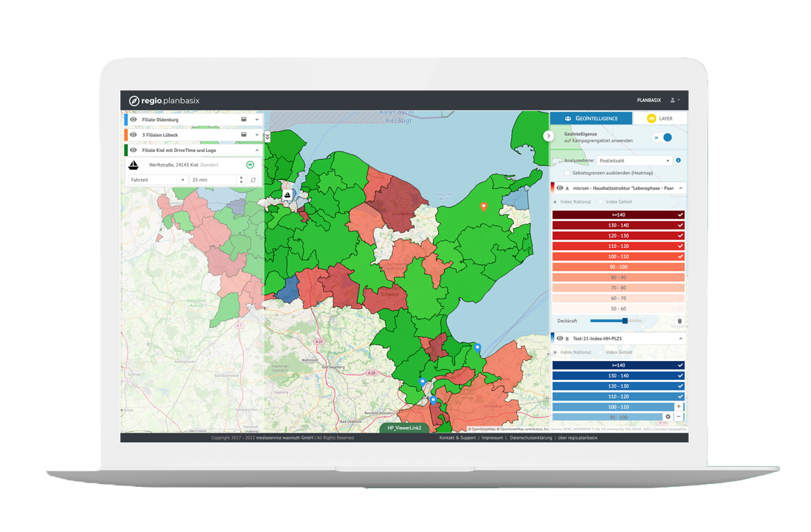Expand the Filiale Oldenburg panel

click(256, 119)
